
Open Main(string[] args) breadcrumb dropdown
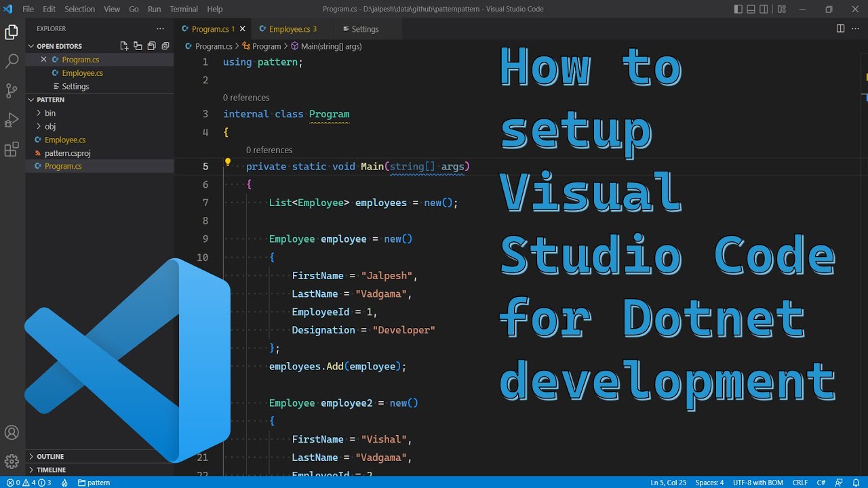click(x=326, y=46)
